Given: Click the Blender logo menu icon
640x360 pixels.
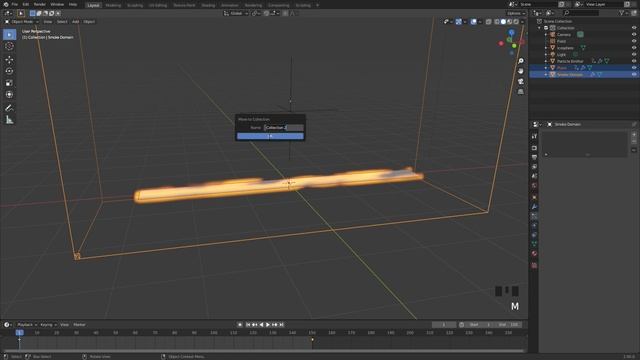Looking at the screenshot, I should (x=6, y=4).
